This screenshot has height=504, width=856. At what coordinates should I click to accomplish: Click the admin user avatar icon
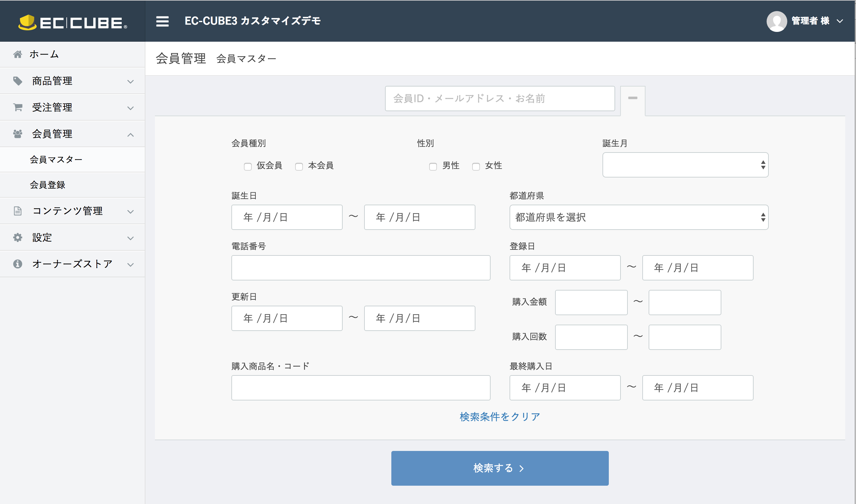click(x=776, y=21)
